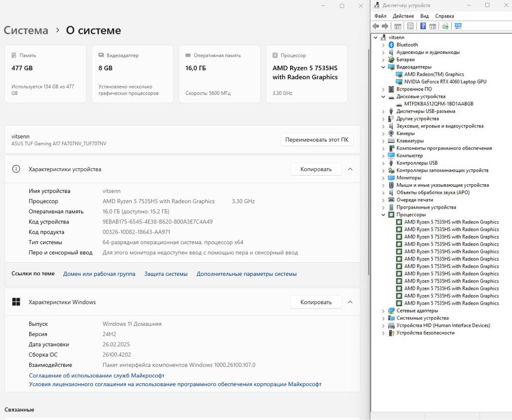Select Контроллеры запоминающих устройств label
The image size is (512, 420).
442,170
